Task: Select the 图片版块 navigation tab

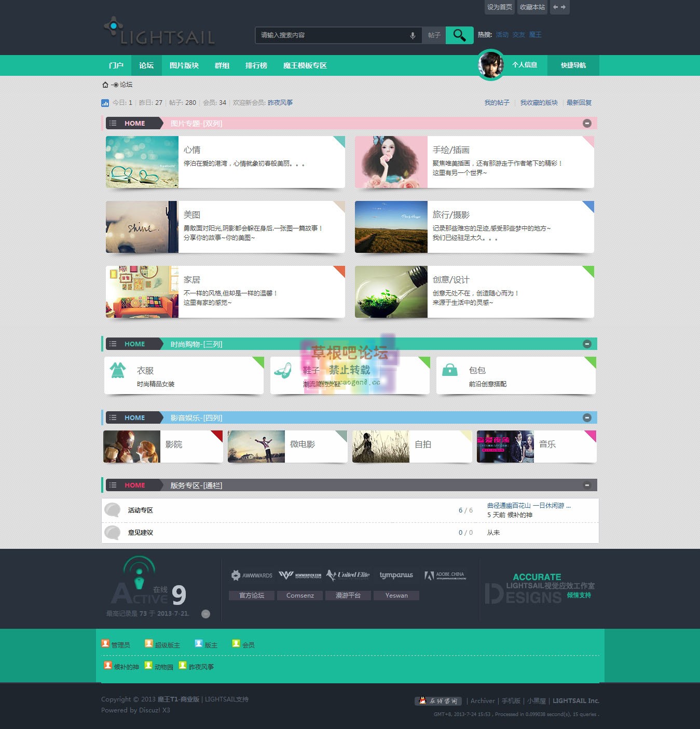Action: [184, 65]
